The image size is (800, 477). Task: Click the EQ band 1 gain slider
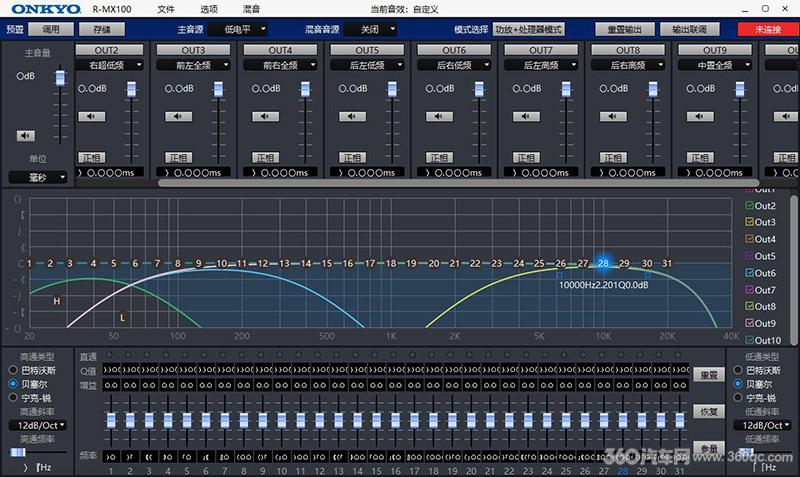(x=111, y=420)
